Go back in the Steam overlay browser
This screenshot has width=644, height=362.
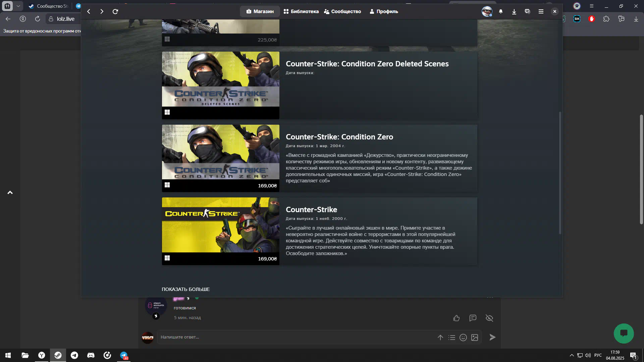pos(89,11)
